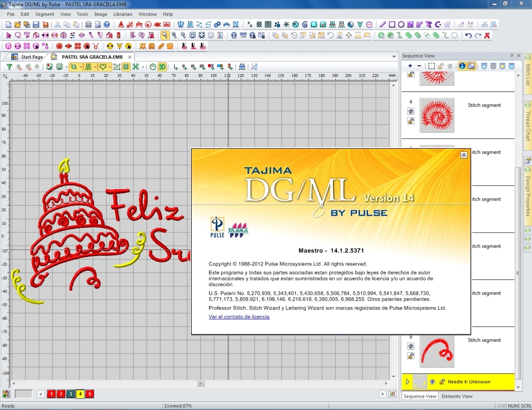532x410 pixels.
Task: Open help with the blue question mark icon
Action: click(x=106, y=24)
